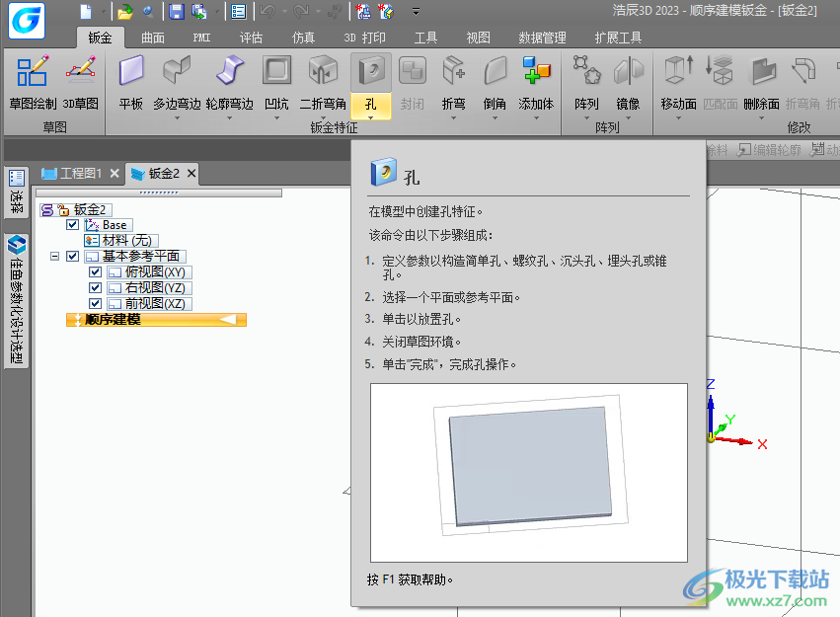Image resolution: width=840 pixels, height=617 pixels.
Task: Select the Base tree item label
Action: coord(115,225)
